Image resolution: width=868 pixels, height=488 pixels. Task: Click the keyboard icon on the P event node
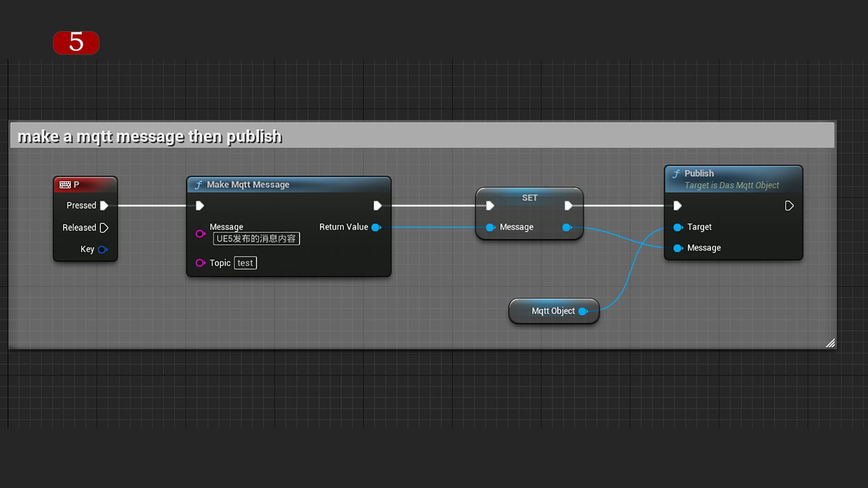pos(65,184)
